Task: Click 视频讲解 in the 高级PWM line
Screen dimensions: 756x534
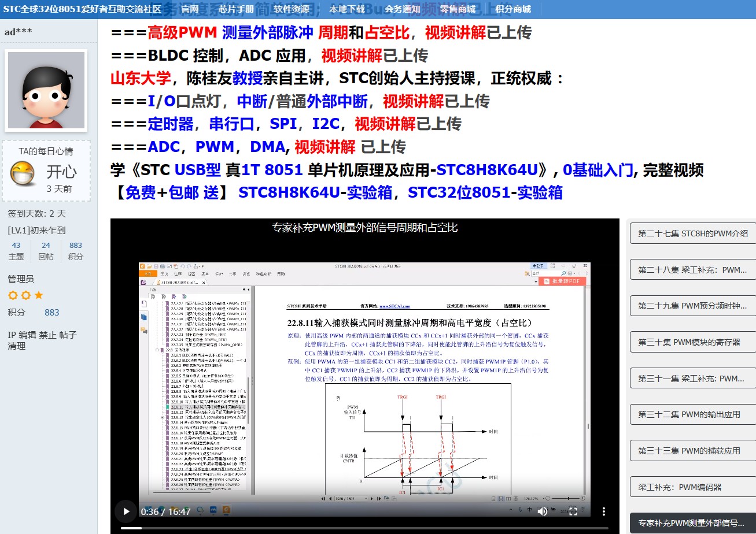Action: click(456, 33)
